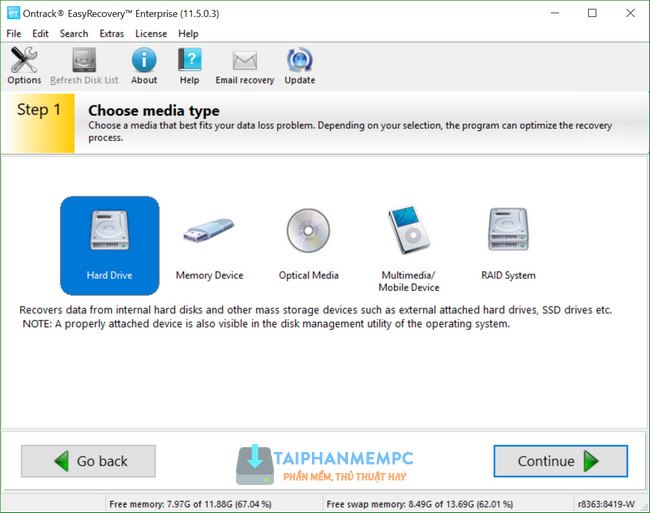The height and width of the screenshot is (513, 650).
Task: Open the File menu
Action: point(14,34)
